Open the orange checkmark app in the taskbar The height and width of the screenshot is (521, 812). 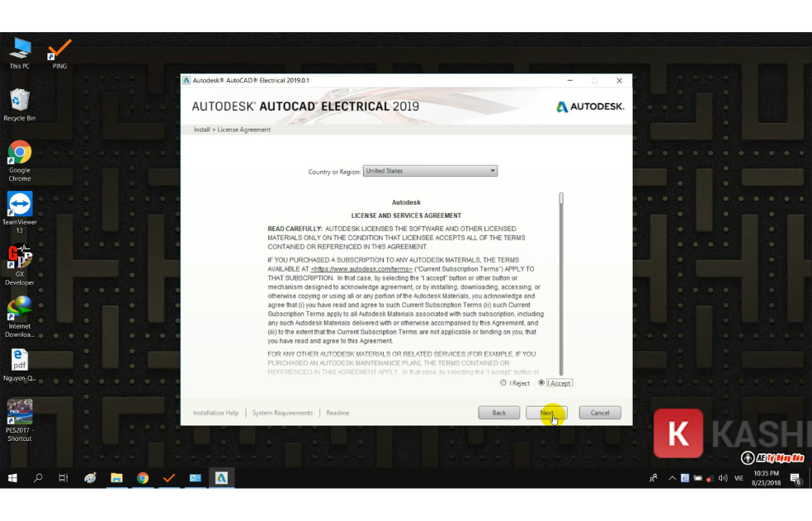(x=169, y=478)
